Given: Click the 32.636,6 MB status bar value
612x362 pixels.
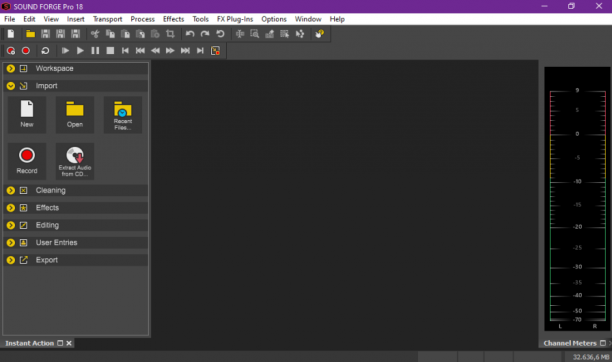Looking at the screenshot, I should pyautogui.click(x=591, y=357).
